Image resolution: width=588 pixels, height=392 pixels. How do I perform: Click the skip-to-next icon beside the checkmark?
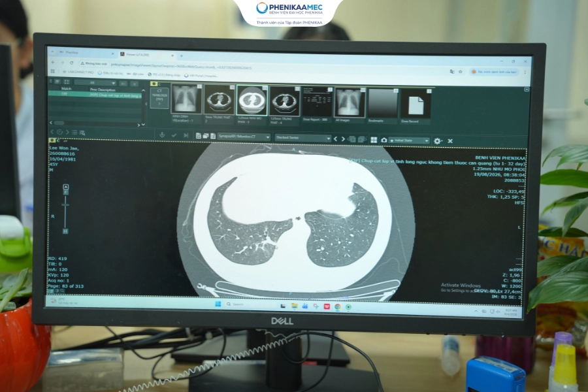186,135
